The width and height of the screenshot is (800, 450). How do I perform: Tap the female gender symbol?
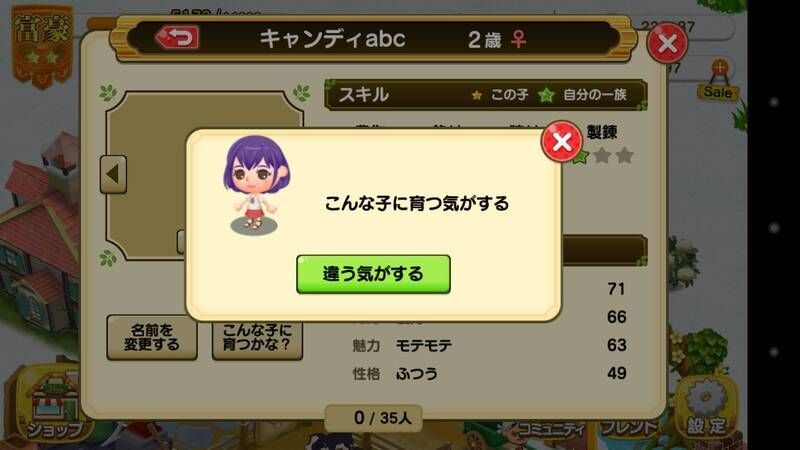tap(518, 39)
